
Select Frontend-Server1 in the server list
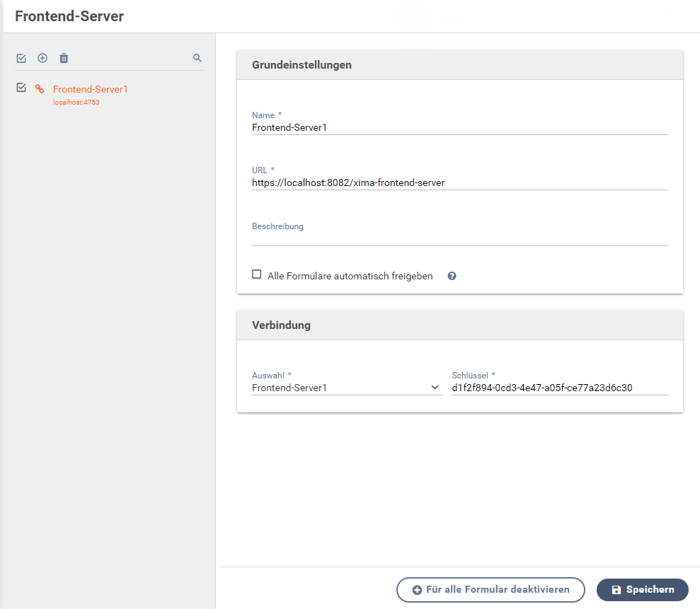pos(90,89)
